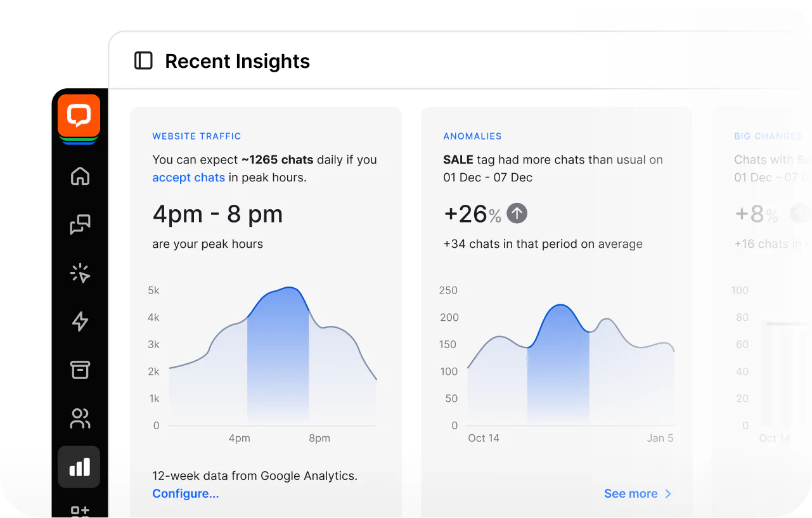The width and height of the screenshot is (812, 518).
Task: Click the invite agents icon at the bottom
Action: [x=79, y=510]
